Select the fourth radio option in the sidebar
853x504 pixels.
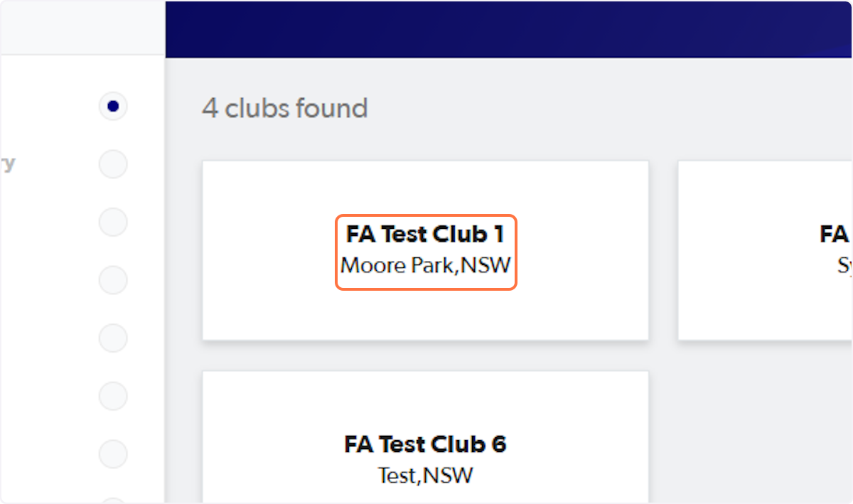tap(113, 280)
